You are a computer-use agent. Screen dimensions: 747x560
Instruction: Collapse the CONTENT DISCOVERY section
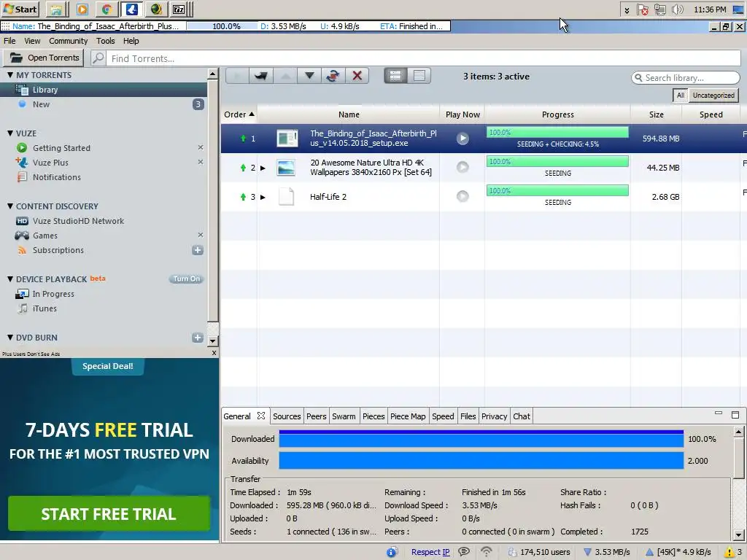coord(10,206)
